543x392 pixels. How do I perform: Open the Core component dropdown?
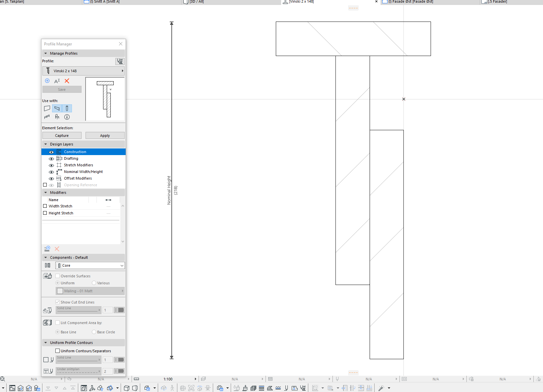[x=90, y=265]
